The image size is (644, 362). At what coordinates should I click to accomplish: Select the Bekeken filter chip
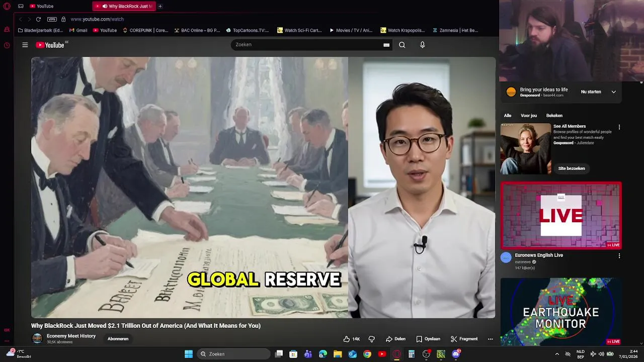554,116
